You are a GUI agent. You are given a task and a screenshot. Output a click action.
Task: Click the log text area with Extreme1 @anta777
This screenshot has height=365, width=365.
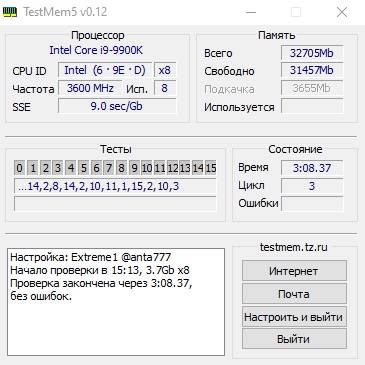click(x=116, y=302)
